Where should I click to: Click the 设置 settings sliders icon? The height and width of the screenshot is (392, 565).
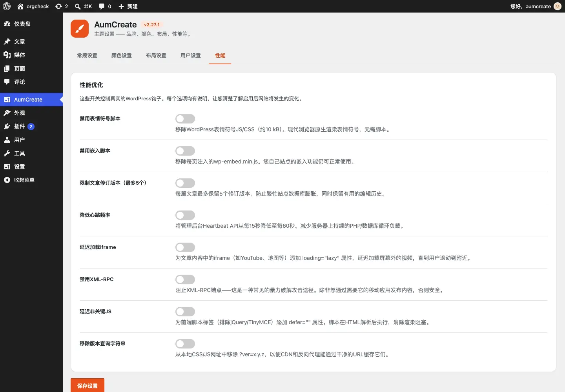tap(7, 167)
